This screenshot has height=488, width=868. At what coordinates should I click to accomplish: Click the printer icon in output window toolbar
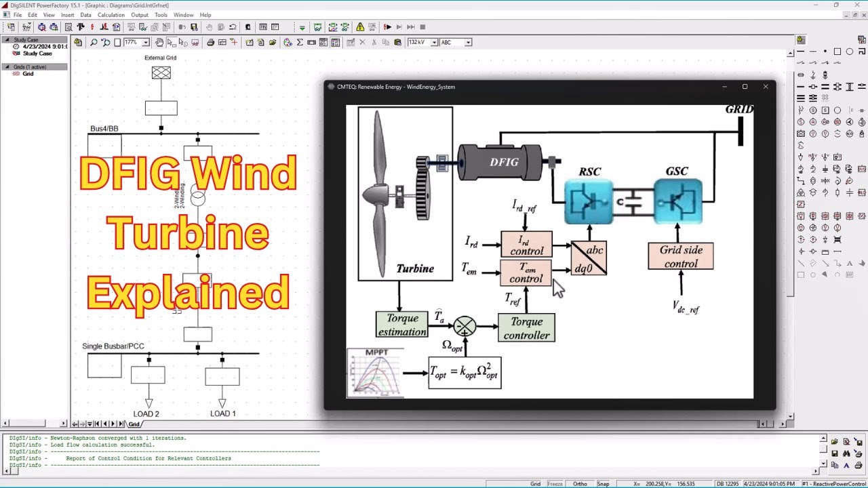(859, 466)
